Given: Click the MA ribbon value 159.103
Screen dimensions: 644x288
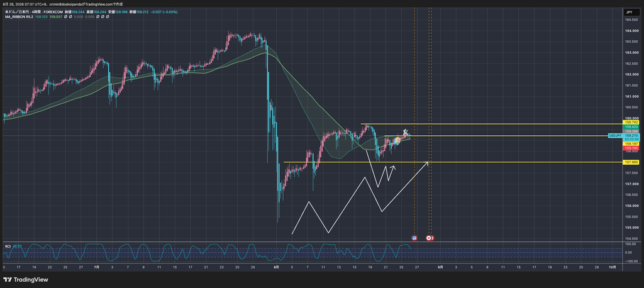Looking at the screenshot, I should (x=42, y=17).
